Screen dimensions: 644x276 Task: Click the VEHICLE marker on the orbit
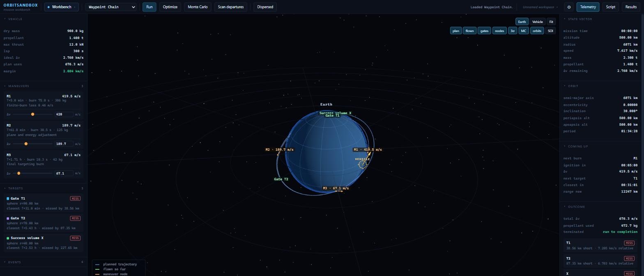point(363,164)
